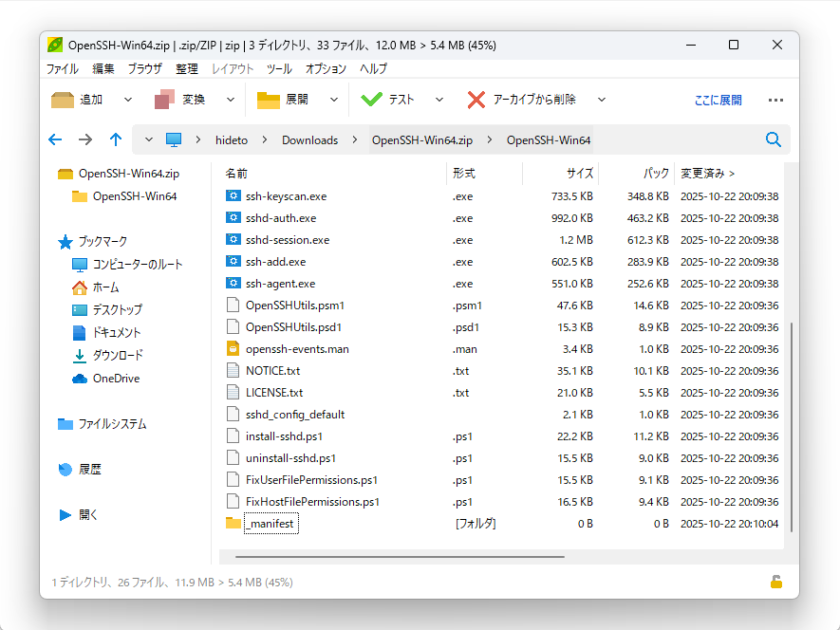Open the ブラウザ menu
This screenshot has height=630, width=840.
tap(144, 68)
